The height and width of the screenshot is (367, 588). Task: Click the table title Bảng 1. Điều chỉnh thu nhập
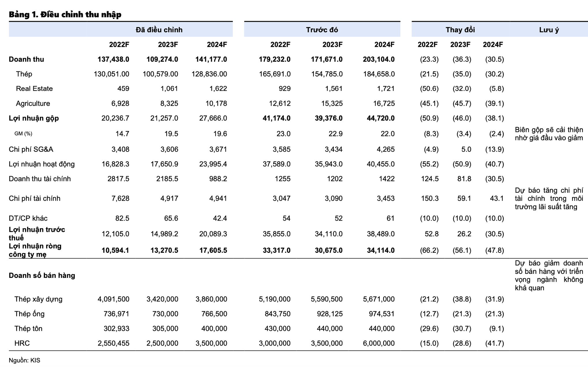65,14
